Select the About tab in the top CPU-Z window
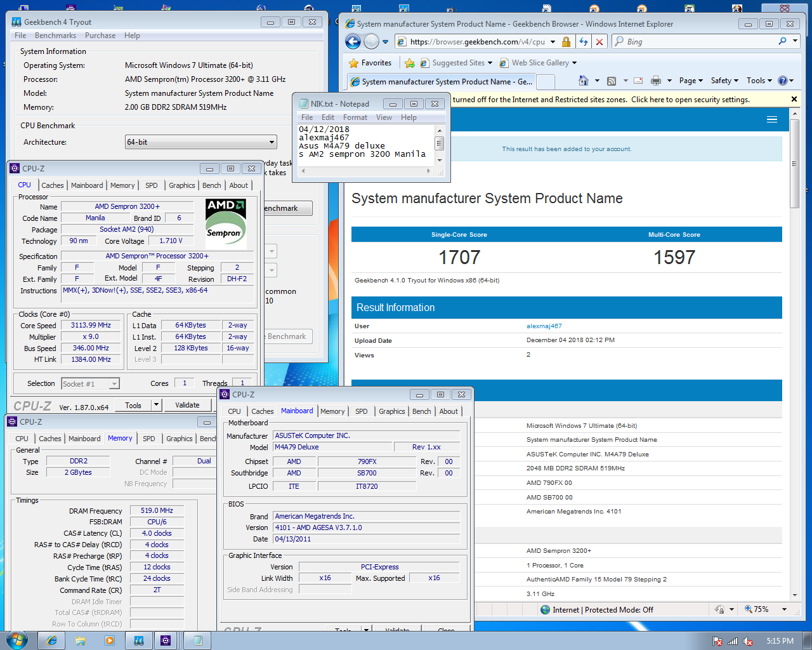Image resolution: width=812 pixels, height=650 pixels. click(x=239, y=185)
